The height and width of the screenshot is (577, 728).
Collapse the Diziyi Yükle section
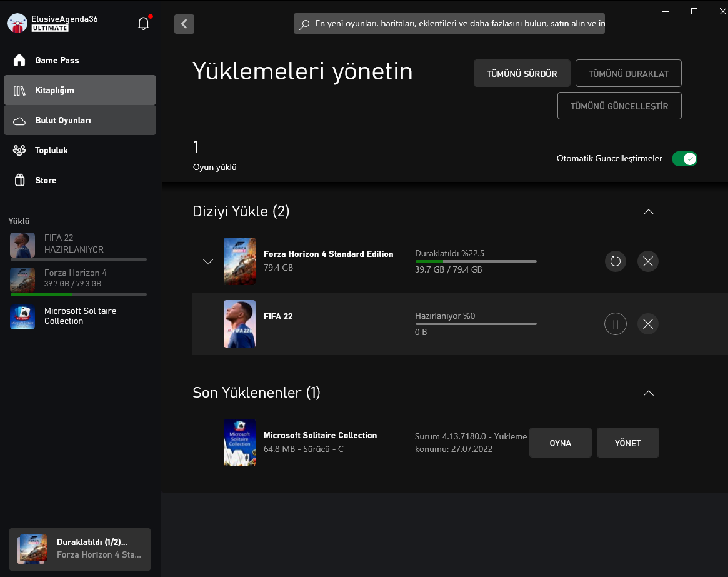pos(649,212)
